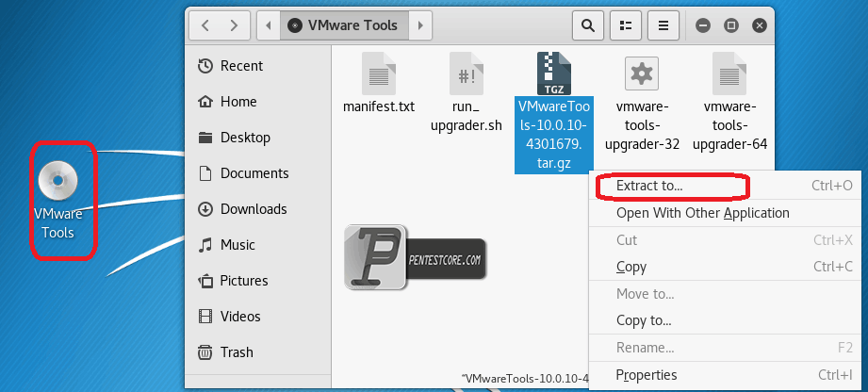Click the run_upgrader.sh file name
The image size is (868, 392).
coord(467,116)
